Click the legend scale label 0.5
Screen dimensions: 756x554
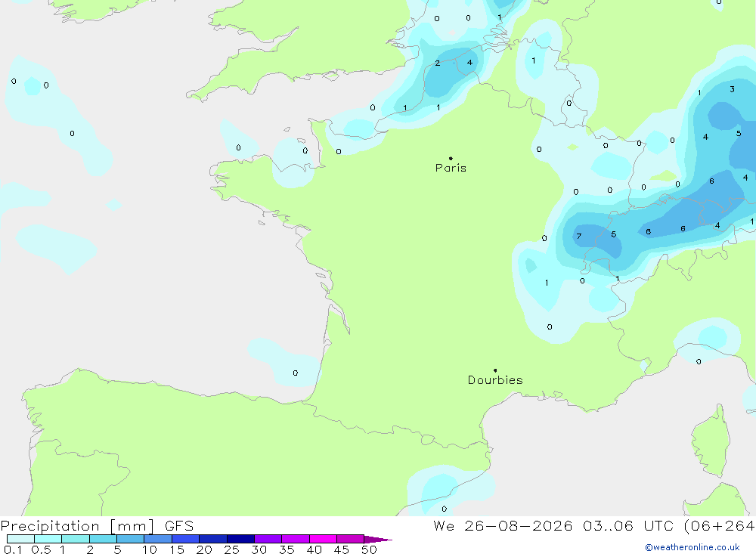[x=41, y=549]
